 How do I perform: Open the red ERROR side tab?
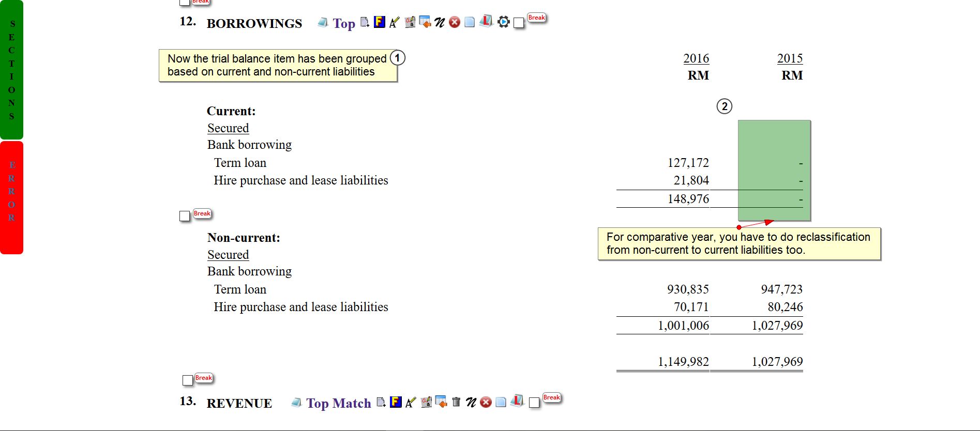[11, 197]
